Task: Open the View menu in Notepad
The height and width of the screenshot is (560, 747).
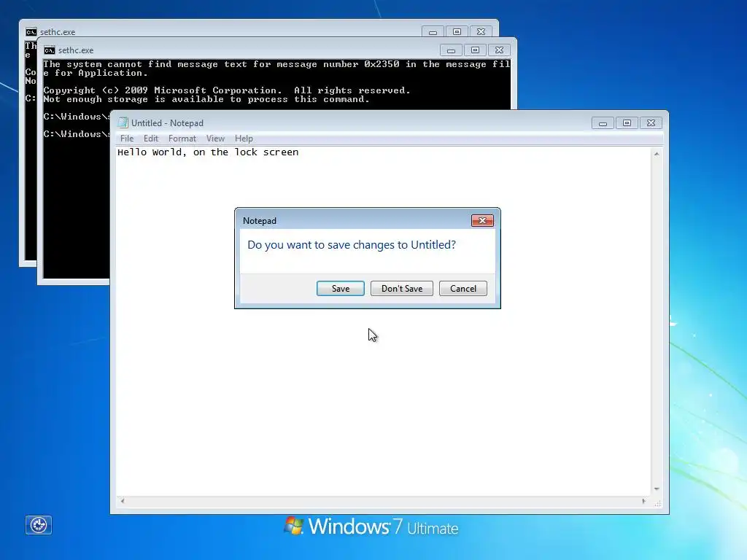Action: pos(215,139)
